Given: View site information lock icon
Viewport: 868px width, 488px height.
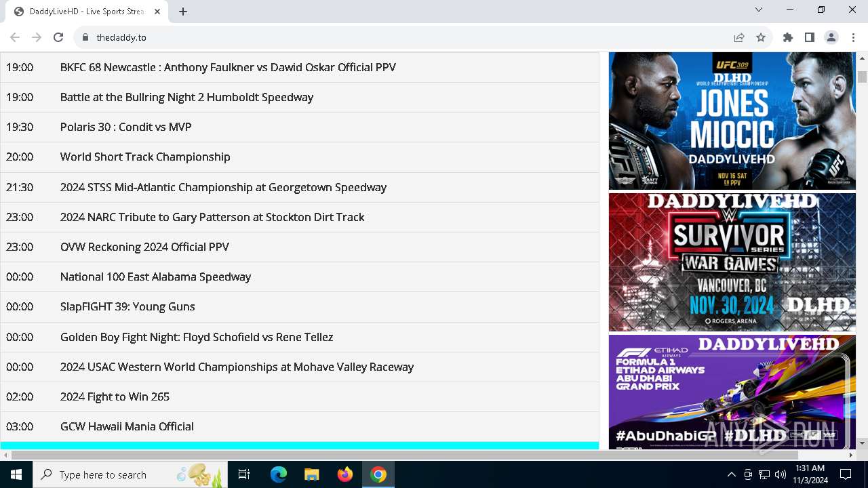Looking at the screenshot, I should tap(85, 37).
